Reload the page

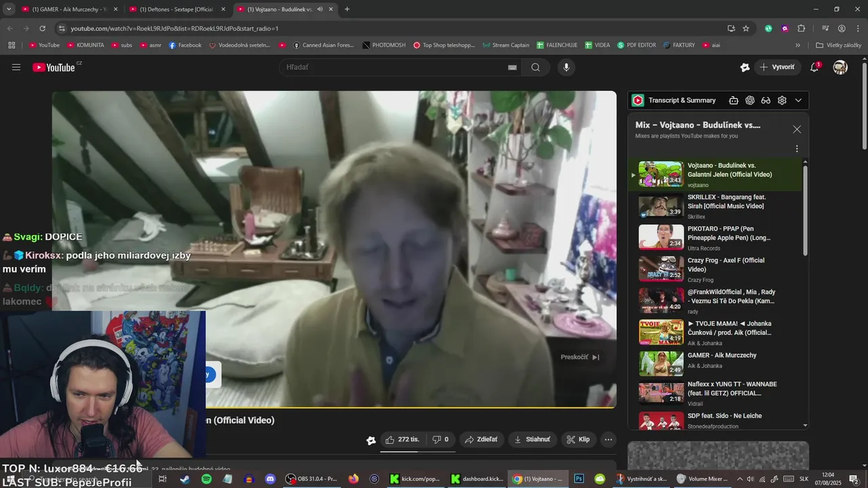click(42, 28)
